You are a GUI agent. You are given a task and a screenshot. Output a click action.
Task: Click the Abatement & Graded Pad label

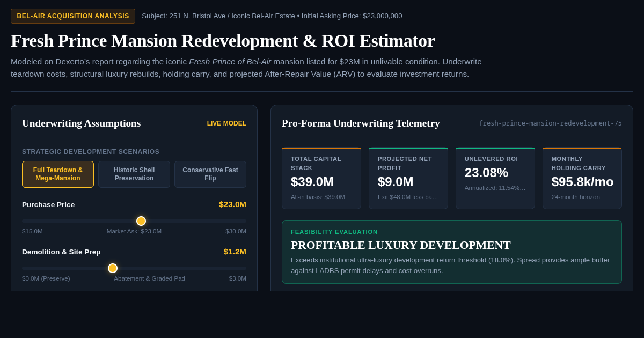[149, 278]
